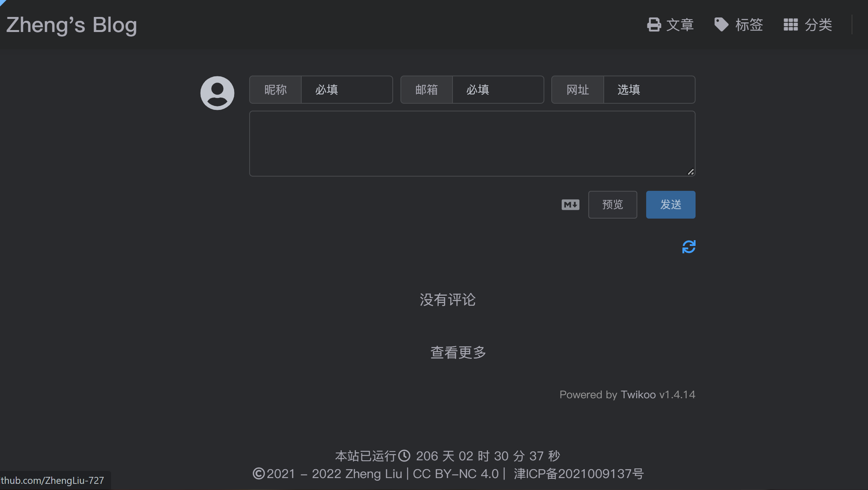The height and width of the screenshot is (490, 868).
Task: Click inside the comment text area
Action: click(472, 144)
